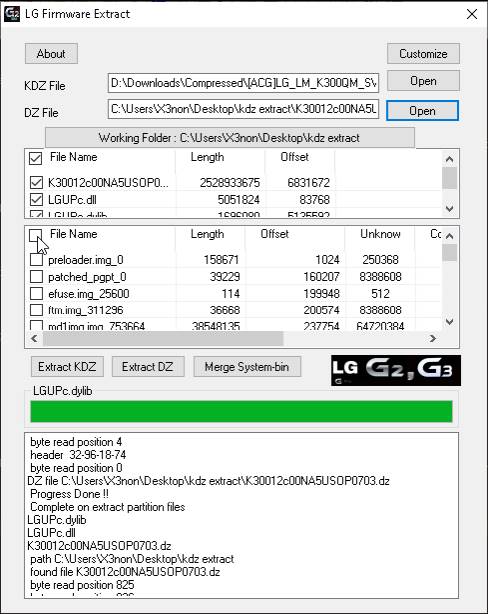The height and width of the screenshot is (614, 488).
Task: Click the preloader length value 158671
Action: click(222, 260)
